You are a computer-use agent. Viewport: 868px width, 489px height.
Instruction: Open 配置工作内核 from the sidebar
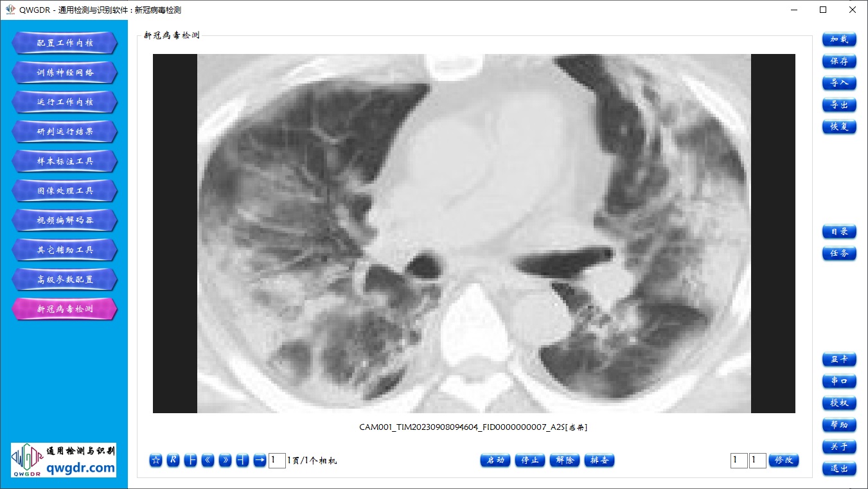coord(64,43)
